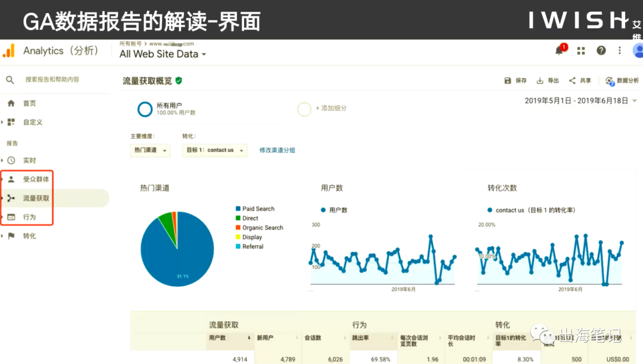Click the Paid Search blue legend swatch
Screen dimensions: 643x364
(238, 209)
